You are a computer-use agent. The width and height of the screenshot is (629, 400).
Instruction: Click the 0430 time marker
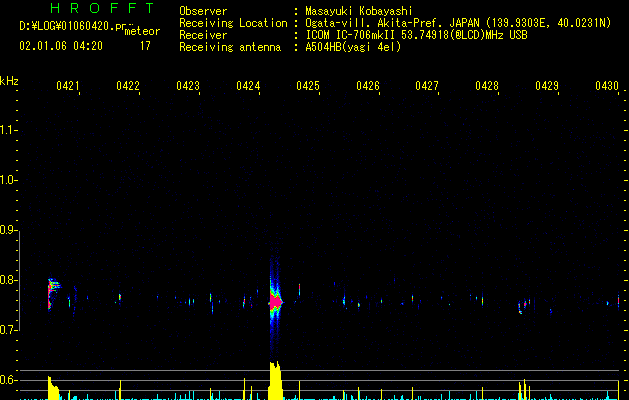(x=607, y=86)
